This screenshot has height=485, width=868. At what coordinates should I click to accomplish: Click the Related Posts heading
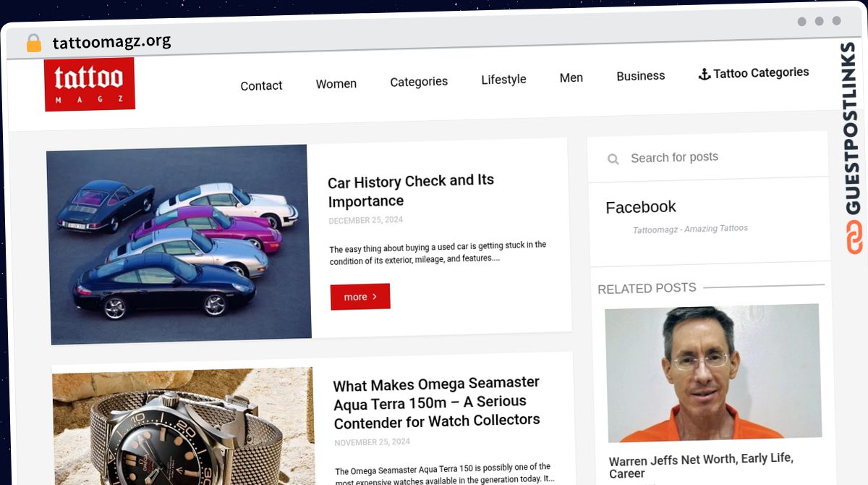point(647,288)
